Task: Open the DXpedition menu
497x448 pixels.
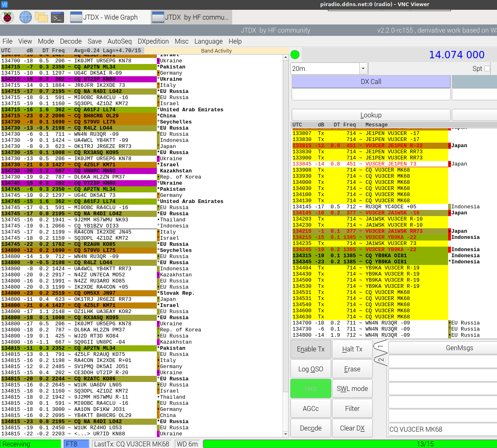Action: click(153, 41)
